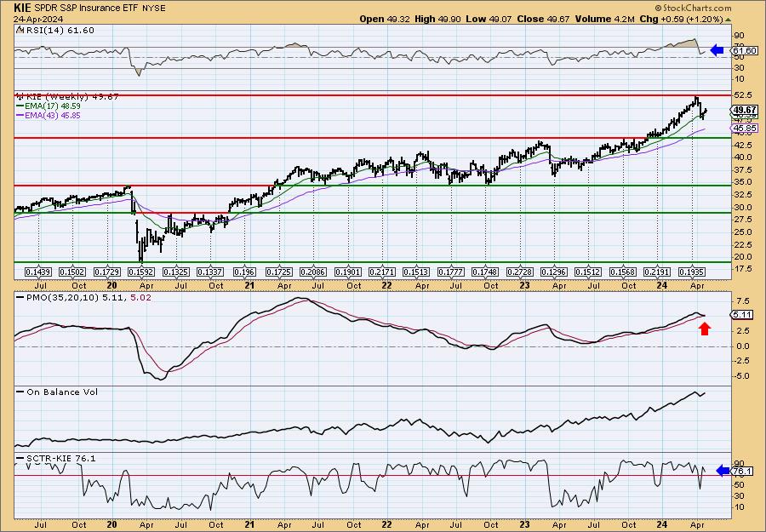Click the 0.2728 value box
This screenshot has width=766, height=532.
coord(520,272)
